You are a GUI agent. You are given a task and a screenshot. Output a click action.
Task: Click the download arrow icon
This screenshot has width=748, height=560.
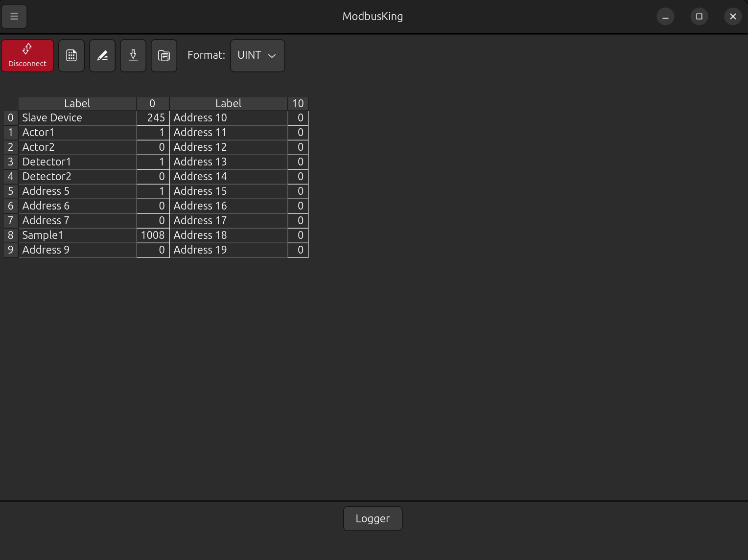(x=133, y=56)
